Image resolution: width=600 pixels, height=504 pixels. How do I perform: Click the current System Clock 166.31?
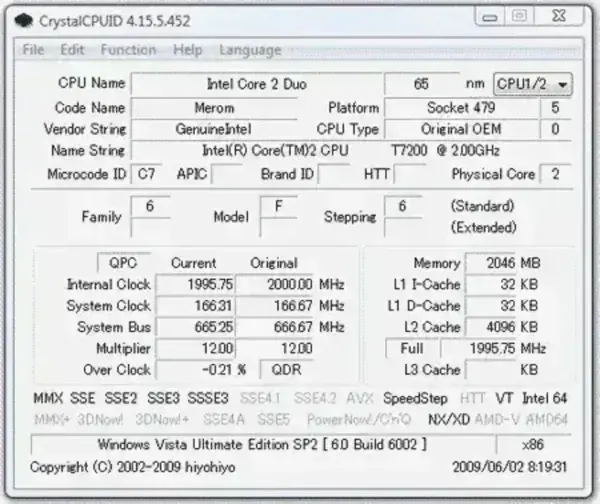pyautogui.click(x=196, y=306)
